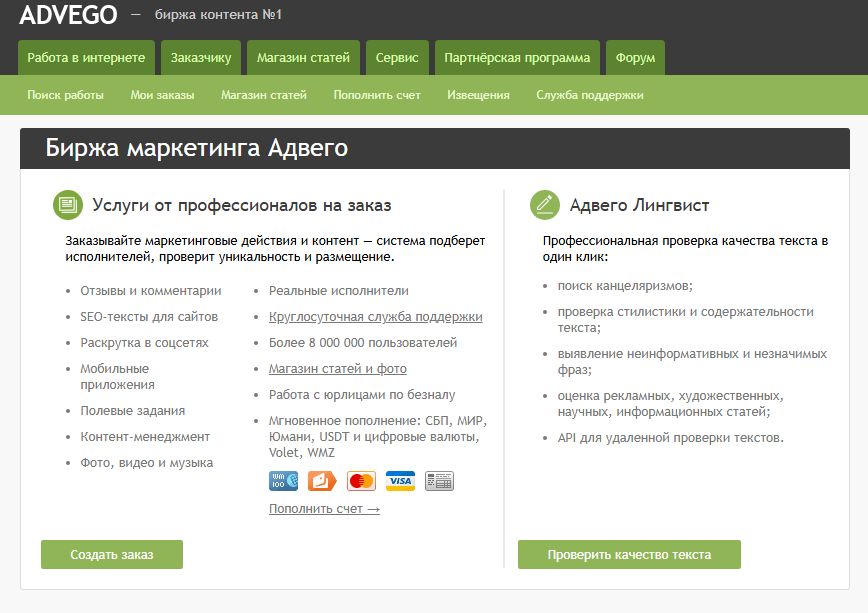Click Работа с юрлицами по безналу item
The width and height of the screenshot is (868, 613).
click(x=362, y=395)
